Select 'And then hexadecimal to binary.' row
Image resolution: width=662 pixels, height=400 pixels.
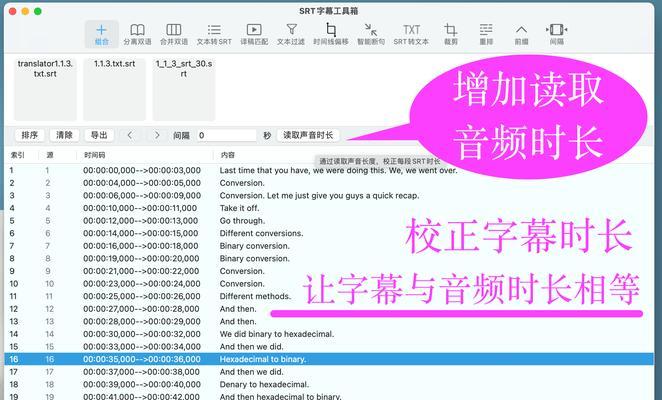coord(329,396)
